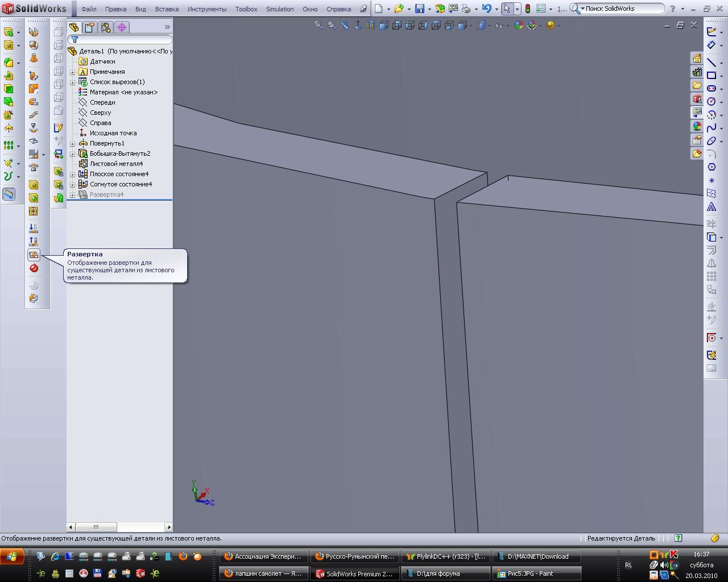728x582 pixels.
Task: Select Исходная точка in the tree
Action: tap(113, 133)
